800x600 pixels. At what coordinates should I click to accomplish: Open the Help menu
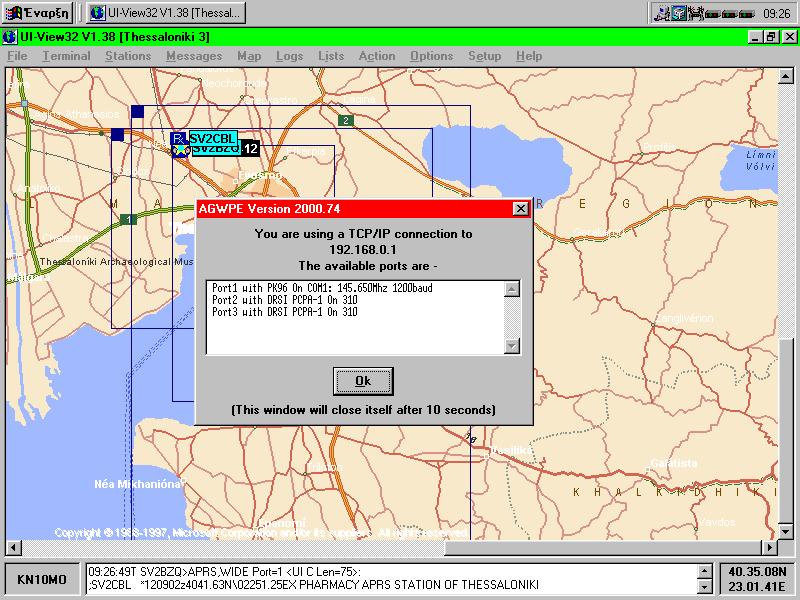click(529, 56)
